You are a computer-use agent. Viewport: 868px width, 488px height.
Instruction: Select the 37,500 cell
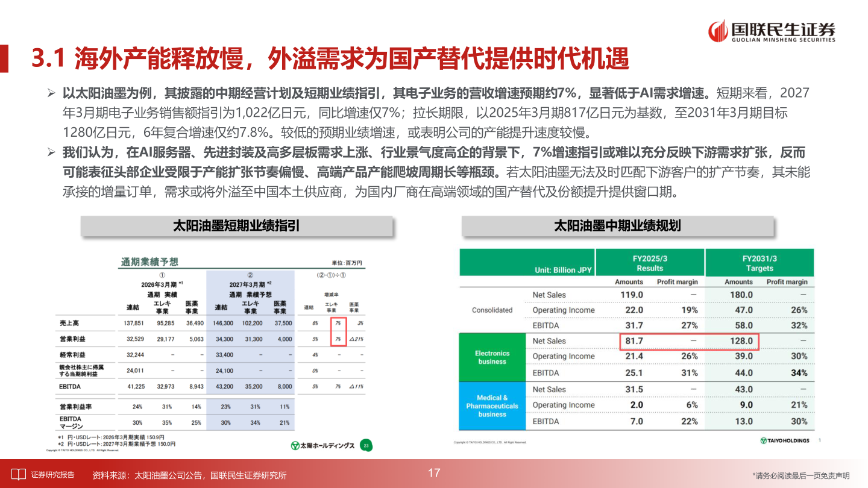pyautogui.click(x=283, y=323)
